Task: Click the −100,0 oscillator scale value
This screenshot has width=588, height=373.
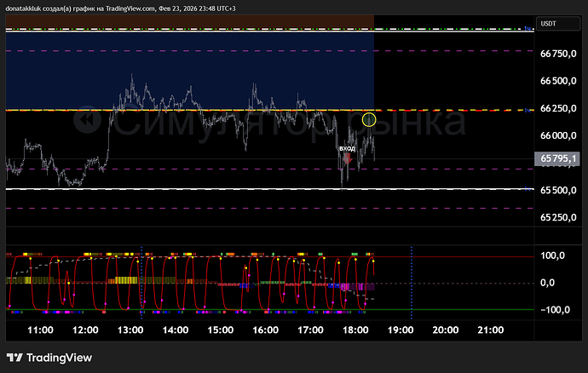Action: pos(555,310)
